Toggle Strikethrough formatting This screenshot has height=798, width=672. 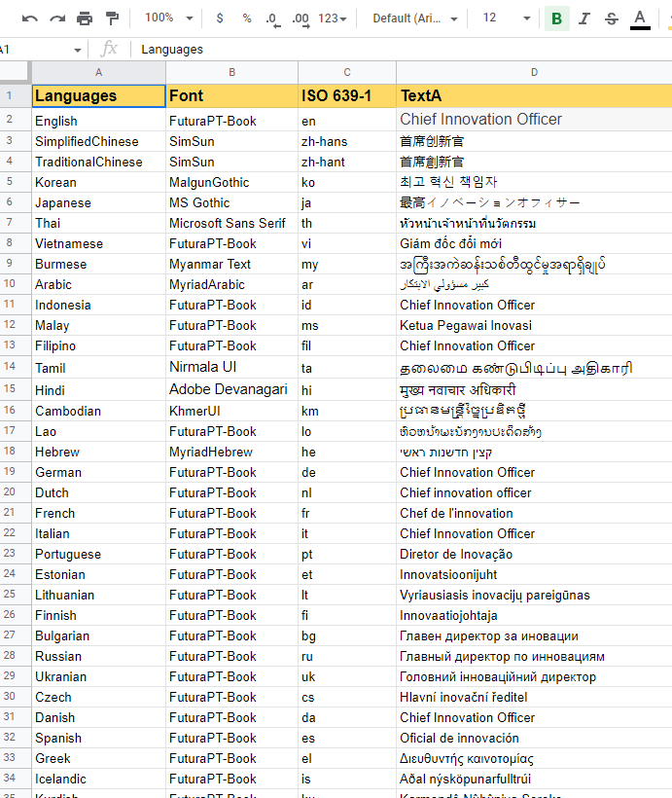[x=612, y=18]
